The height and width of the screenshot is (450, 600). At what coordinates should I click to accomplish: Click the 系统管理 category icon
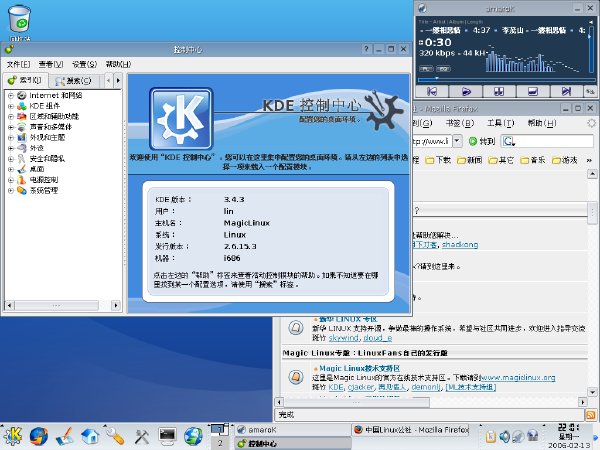click(x=22, y=190)
